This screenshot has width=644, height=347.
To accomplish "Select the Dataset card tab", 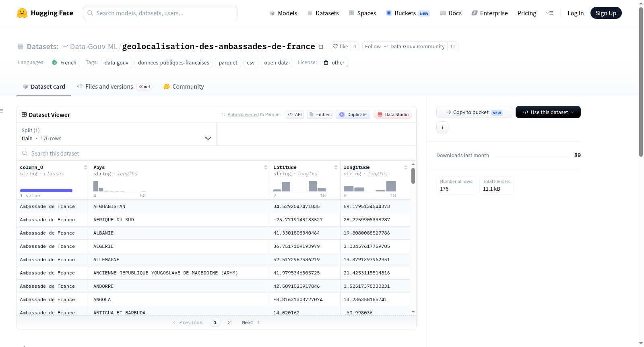I will 43,86.
